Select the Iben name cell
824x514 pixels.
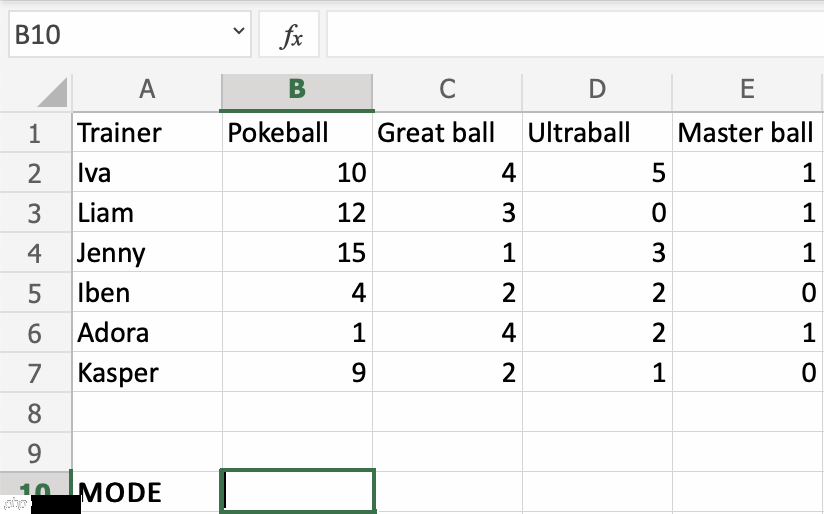tap(147, 292)
